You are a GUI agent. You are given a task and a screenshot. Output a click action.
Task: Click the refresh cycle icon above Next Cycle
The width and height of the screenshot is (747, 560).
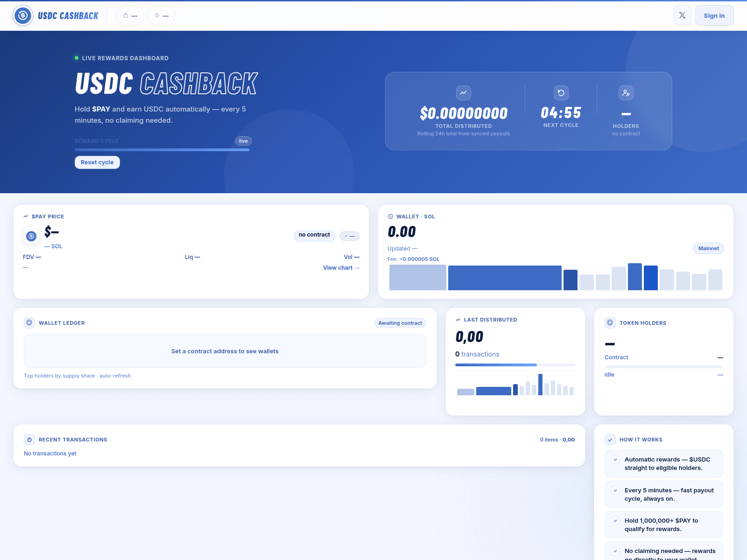(x=561, y=93)
